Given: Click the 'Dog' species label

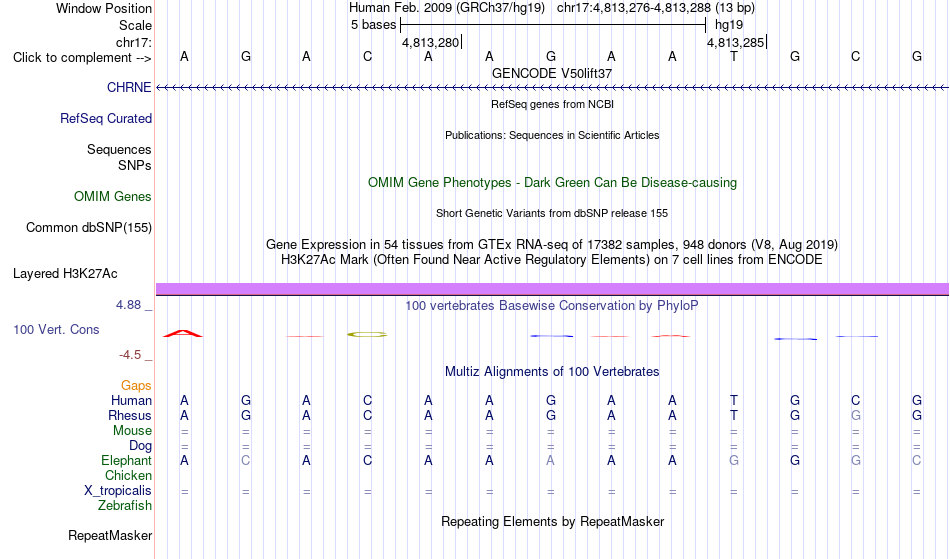Looking at the screenshot, I should tap(140, 445).
